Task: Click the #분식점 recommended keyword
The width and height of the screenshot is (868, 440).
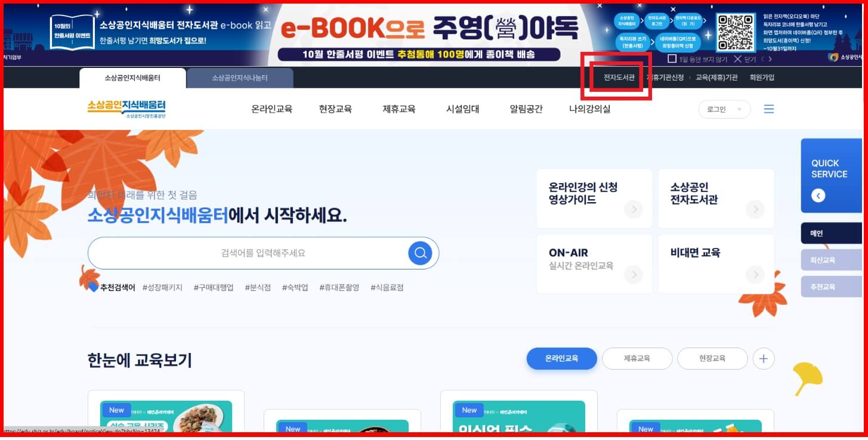Action: (258, 287)
